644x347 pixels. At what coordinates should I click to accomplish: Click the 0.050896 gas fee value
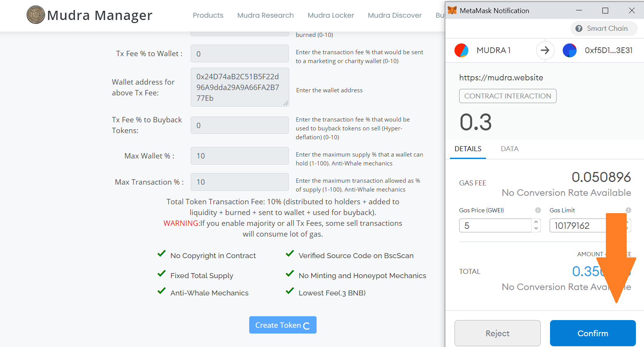(x=601, y=177)
